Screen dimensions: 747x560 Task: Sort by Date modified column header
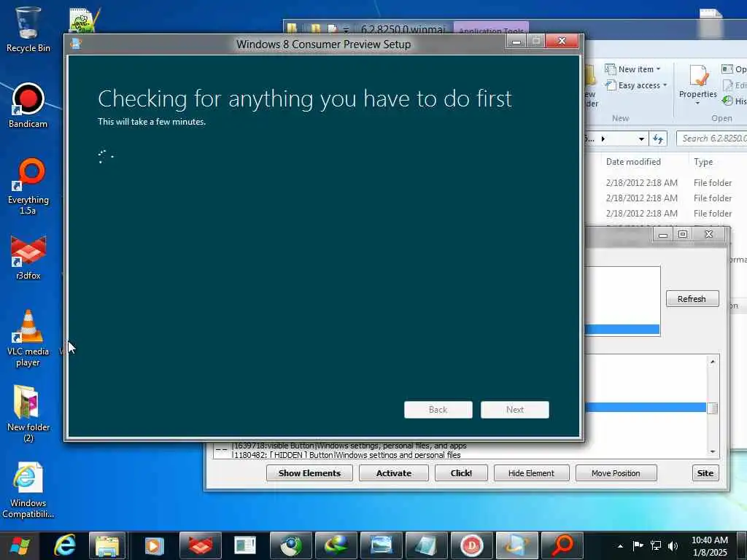click(x=633, y=162)
